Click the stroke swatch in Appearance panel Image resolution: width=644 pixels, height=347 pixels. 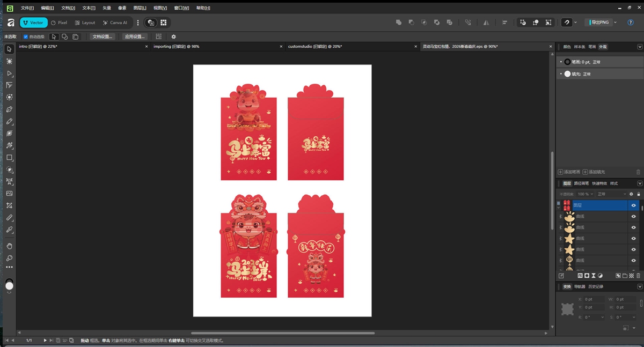[567, 62]
